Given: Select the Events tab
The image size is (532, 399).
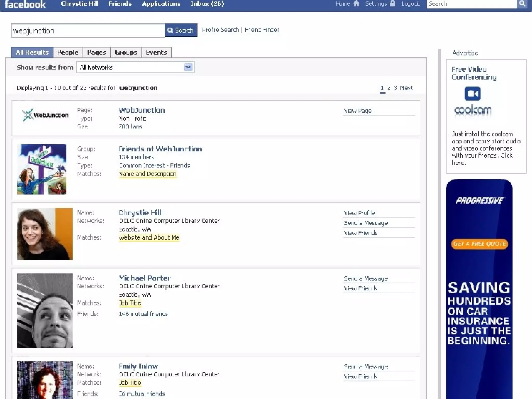Looking at the screenshot, I should pyautogui.click(x=156, y=52).
